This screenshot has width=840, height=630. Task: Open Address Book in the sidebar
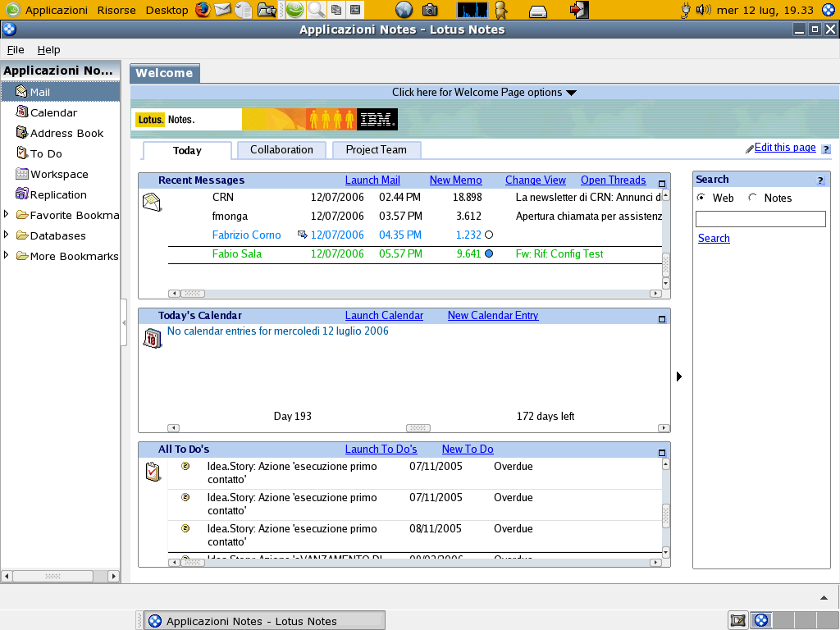(x=59, y=133)
